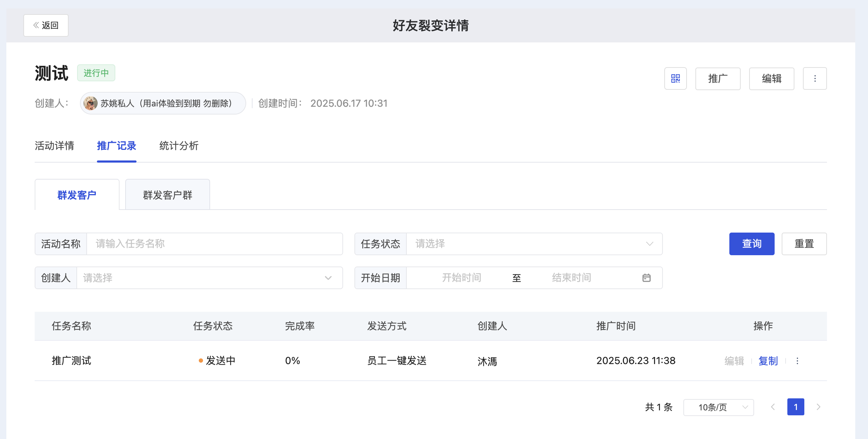Click the 完成率 column header

click(300, 326)
